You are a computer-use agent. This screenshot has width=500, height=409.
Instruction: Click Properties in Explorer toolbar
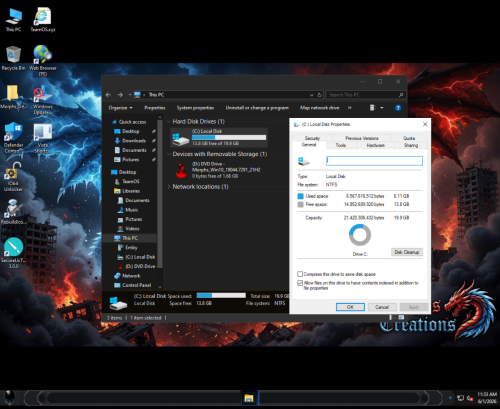tap(155, 108)
